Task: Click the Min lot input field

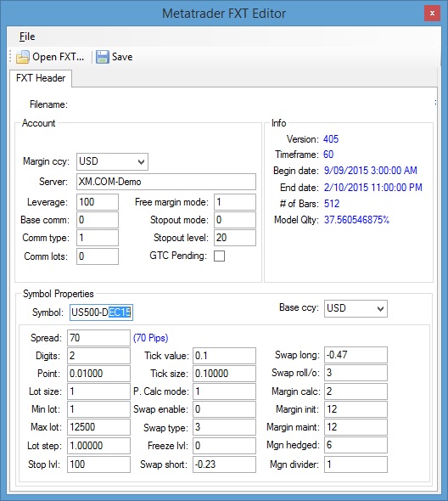Action: pyautogui.click(x=98, y=409)
